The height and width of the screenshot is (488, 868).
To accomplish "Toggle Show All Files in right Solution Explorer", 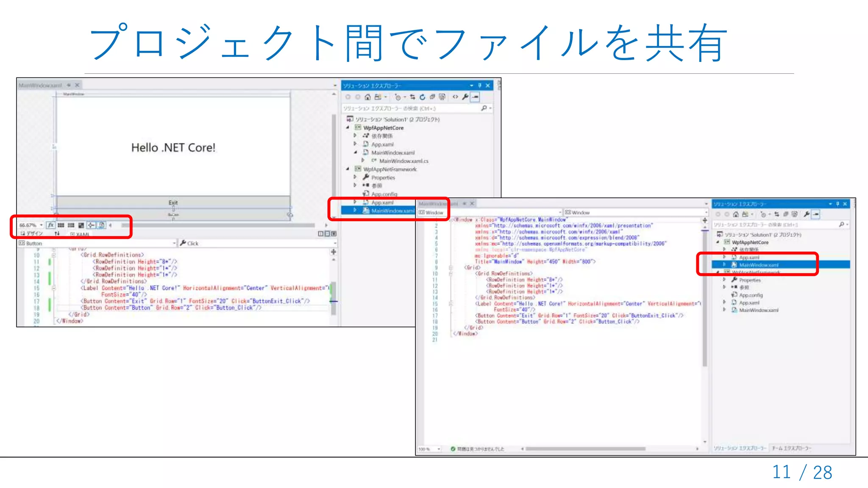I will pyautogui.click(x=795, y=214).
